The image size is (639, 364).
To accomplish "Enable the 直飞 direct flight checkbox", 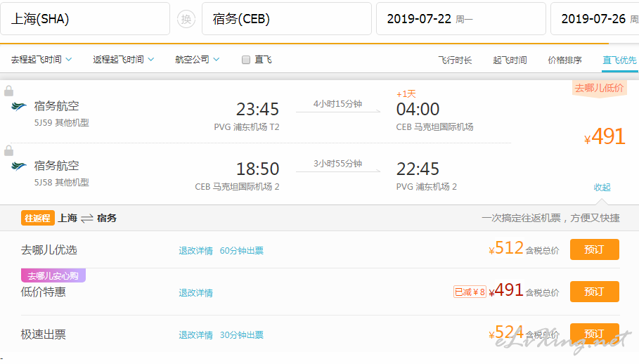I will click(x=246, y=60).
